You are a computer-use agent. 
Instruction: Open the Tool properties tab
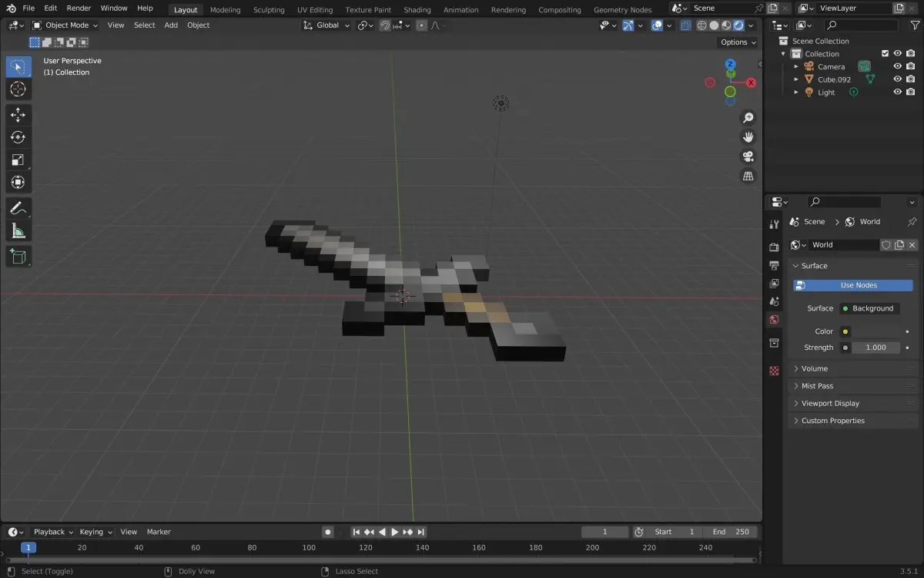click(x=774, y=223)
